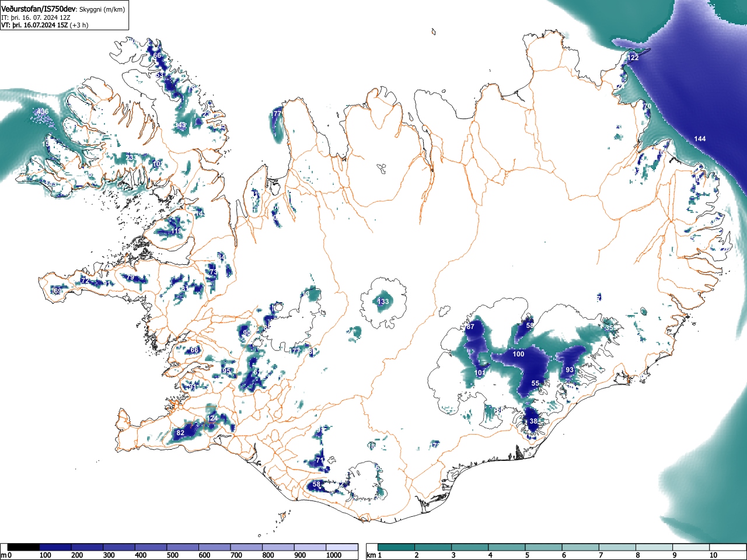Click the '500' tick in the metre legend
This screenshot has height=560, width=747.
click(x=172, y=555)
